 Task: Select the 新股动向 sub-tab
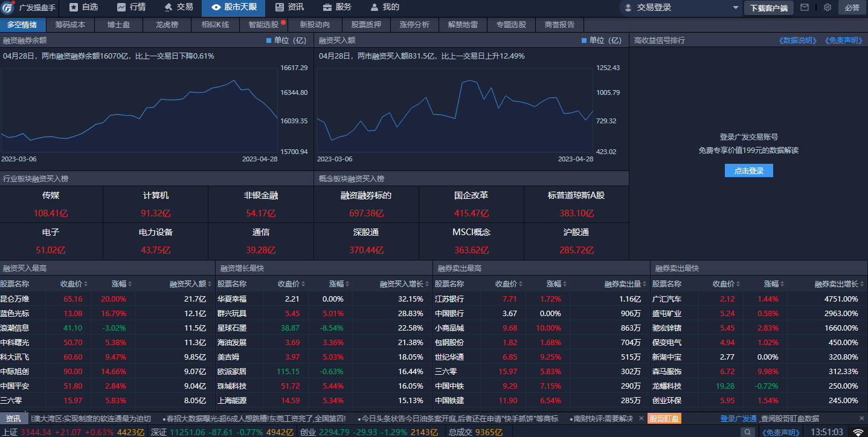click(315, 25)
